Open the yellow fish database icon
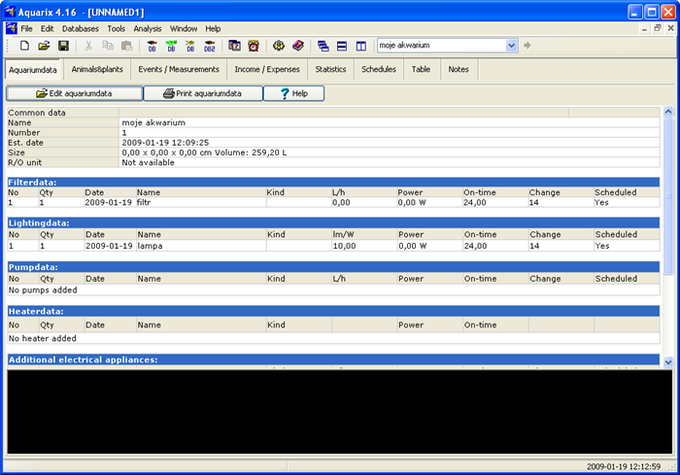Viewport: 680px width, 475px height. (190, 46)
